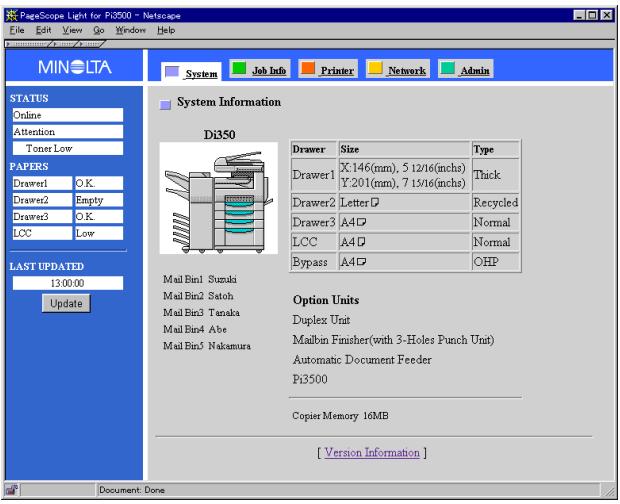This screenshot has width=620, height=504.
Task: Click the Type column header
Action: pos(495,149)
